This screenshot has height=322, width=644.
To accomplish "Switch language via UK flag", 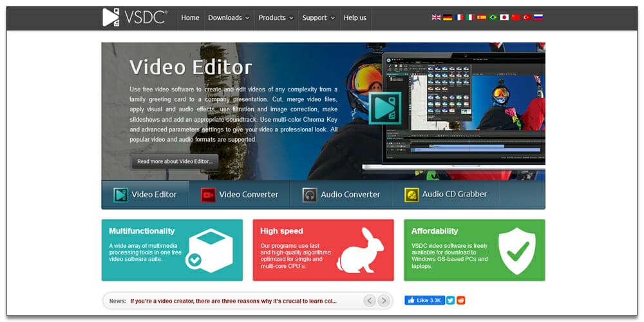I will point(436,17).
